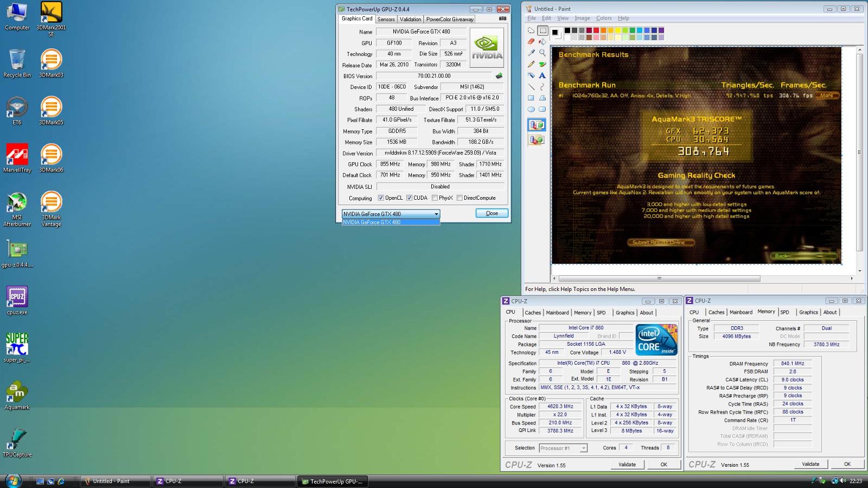Pick the purple color swatch in Paint palette
This screenshot has height=488, width=868.
[661, 30]
